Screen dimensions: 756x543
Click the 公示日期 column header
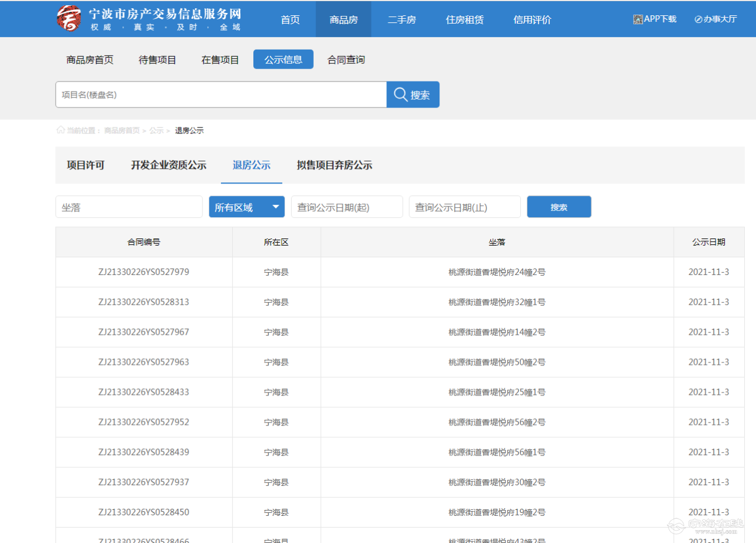tap(709, 242)
